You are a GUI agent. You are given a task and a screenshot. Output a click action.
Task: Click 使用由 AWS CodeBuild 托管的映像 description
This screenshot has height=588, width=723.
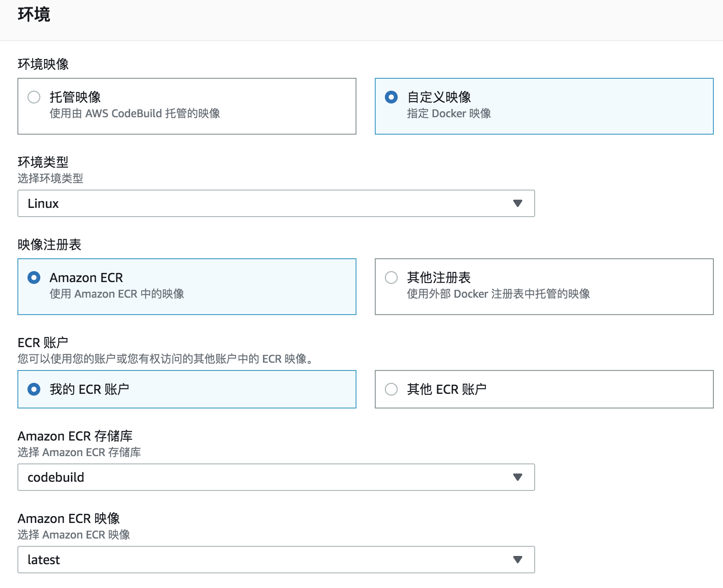tap(135, 113)
